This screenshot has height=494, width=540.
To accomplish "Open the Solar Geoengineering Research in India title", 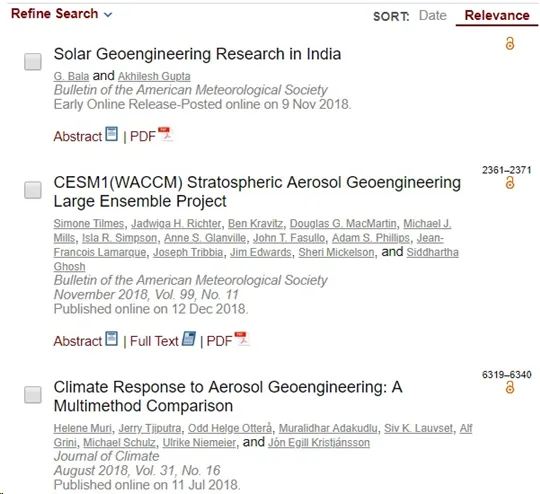I will click(x=197, y=54).
